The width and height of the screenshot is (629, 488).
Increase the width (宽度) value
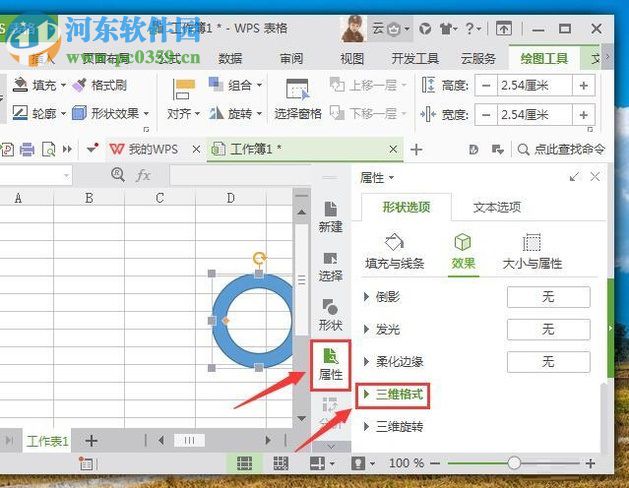point(584,115)
